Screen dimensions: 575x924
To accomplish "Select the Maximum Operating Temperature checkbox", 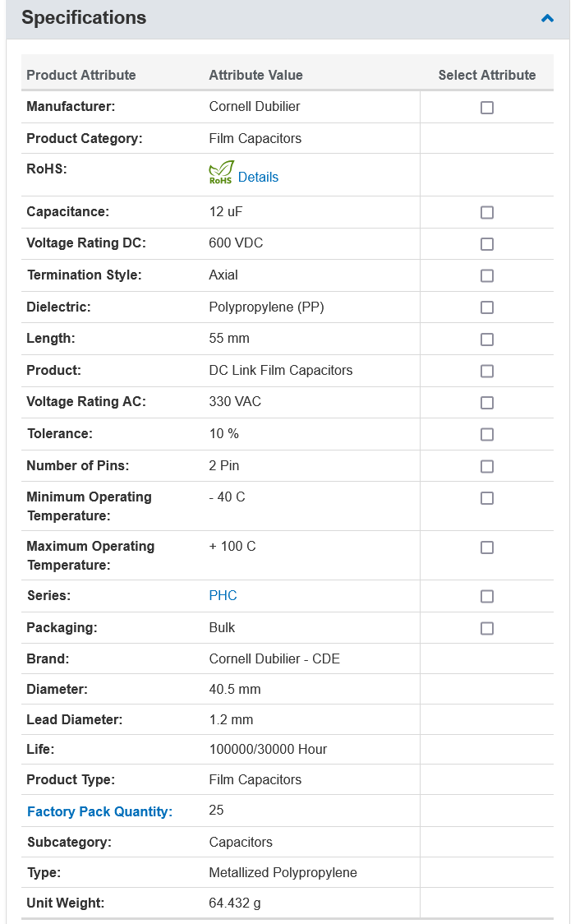I will [x=487, y=547].
